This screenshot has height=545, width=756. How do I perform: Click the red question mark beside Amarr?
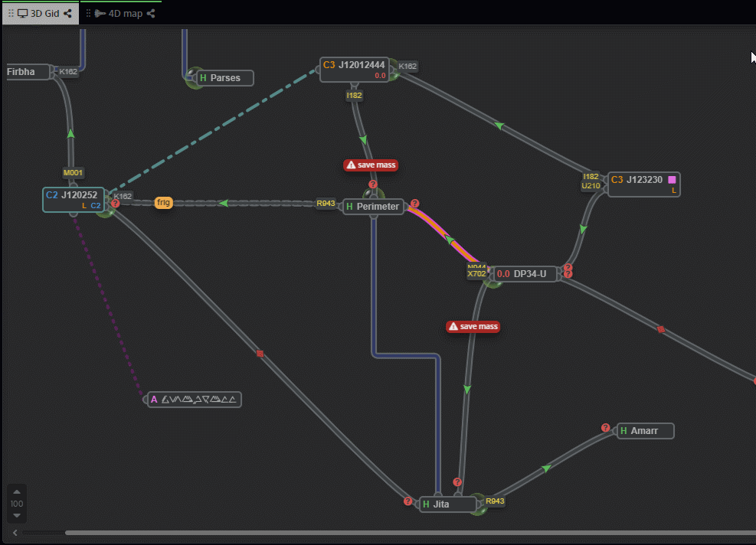click(606, 428)
